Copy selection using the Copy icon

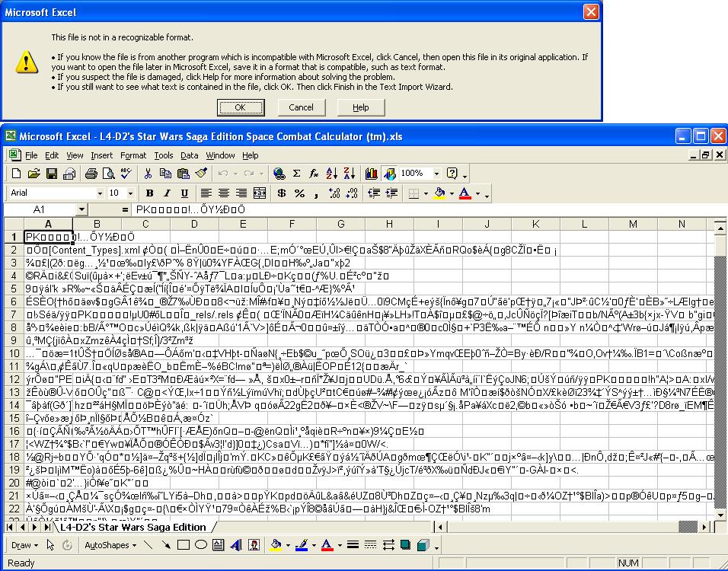click(x=166, y=174)
